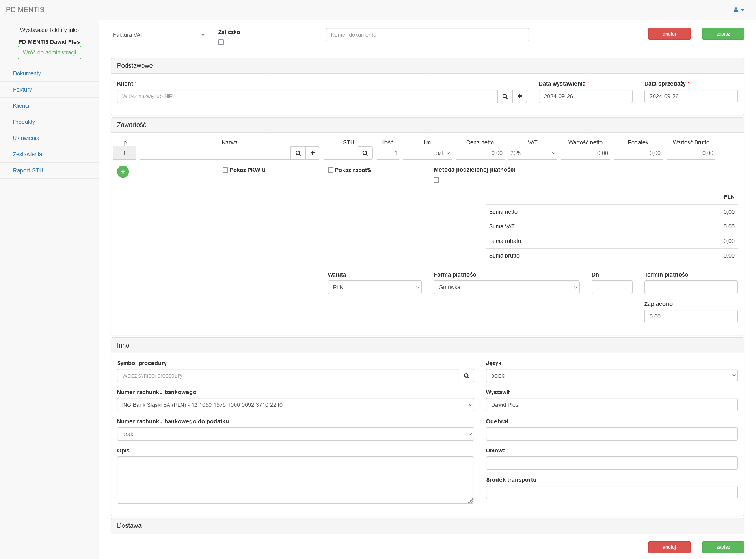Enable Pokaż rabat% checkbox

click(331, 170)
